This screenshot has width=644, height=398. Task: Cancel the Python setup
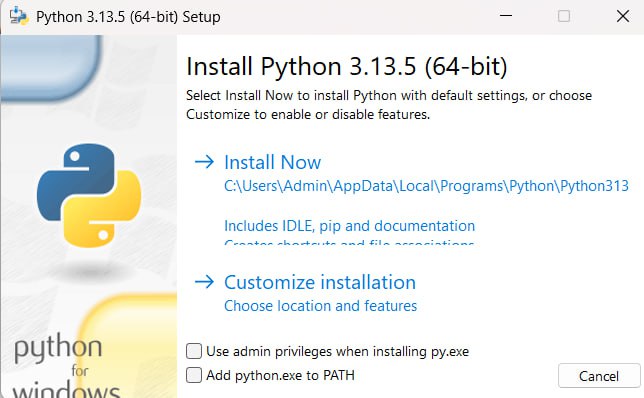point(599,376)
